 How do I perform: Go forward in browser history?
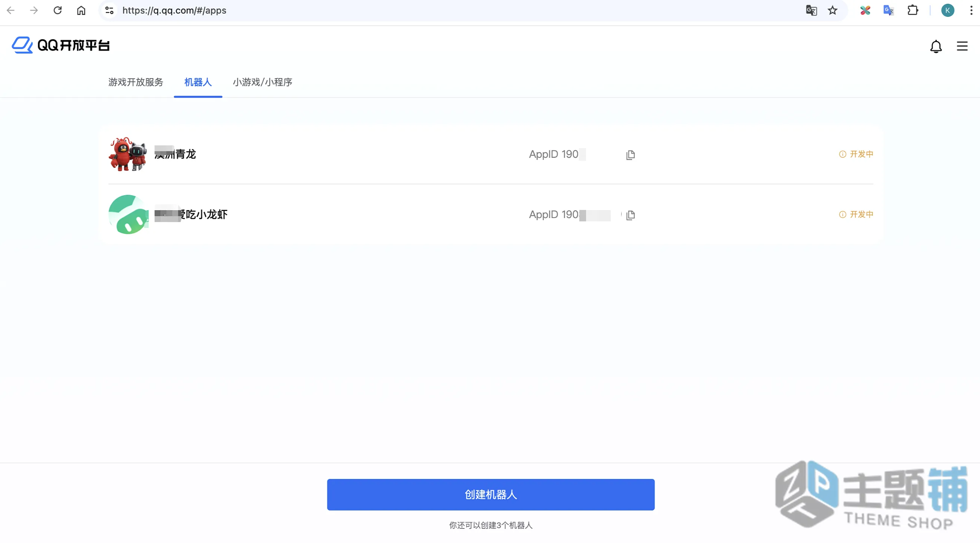(34, 10)
